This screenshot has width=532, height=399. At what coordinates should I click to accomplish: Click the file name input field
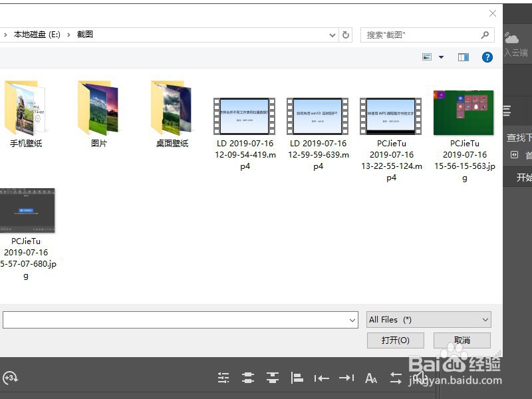coord(180,320)
